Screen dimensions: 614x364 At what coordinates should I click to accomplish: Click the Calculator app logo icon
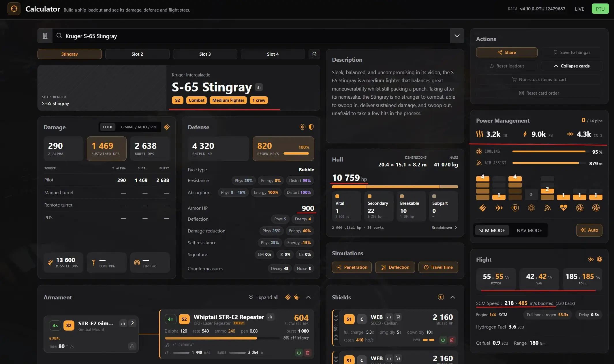click(x=14, y=9)
